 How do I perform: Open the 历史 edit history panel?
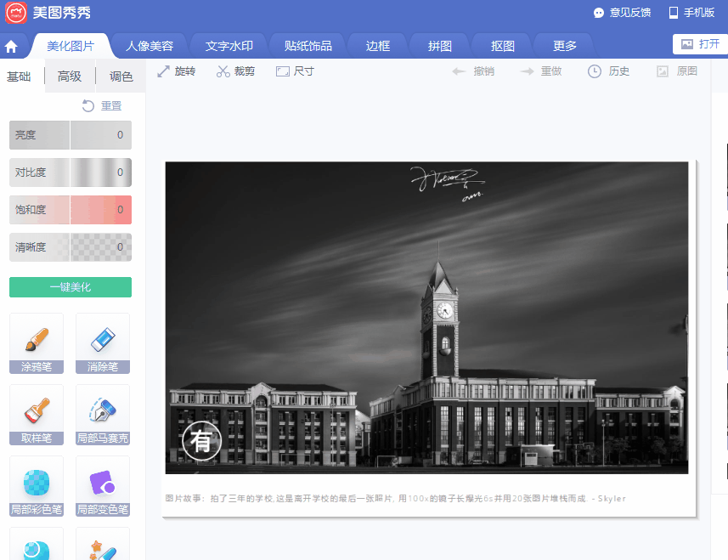608,71
